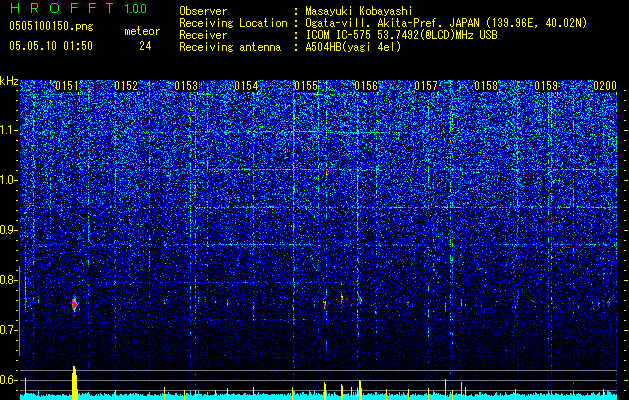Viewport: 629px width, 400px height.
Task: Click the 'Receiver' field label
Action: point(203,35)
